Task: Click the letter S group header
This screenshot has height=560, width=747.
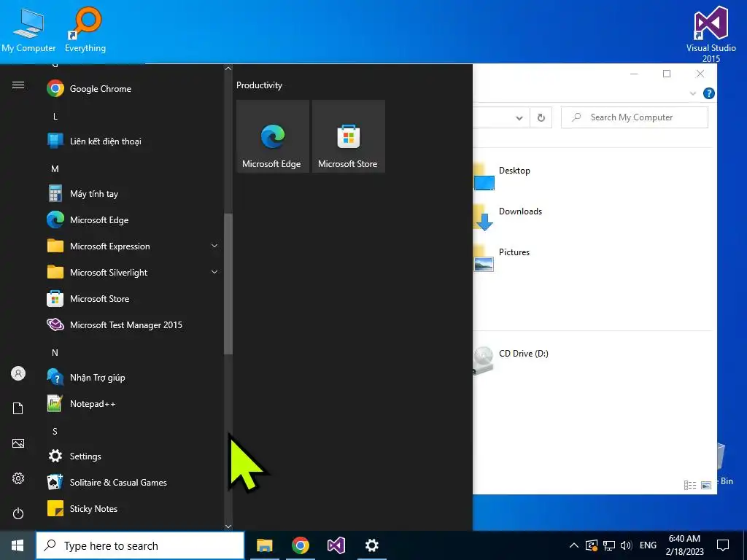Action: coord(55,432)
